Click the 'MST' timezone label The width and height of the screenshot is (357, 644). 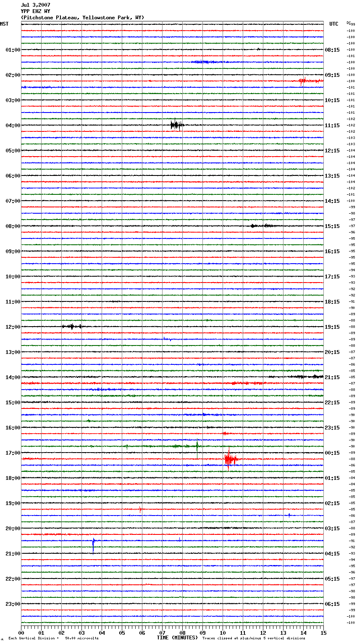[x=4, y=24]
